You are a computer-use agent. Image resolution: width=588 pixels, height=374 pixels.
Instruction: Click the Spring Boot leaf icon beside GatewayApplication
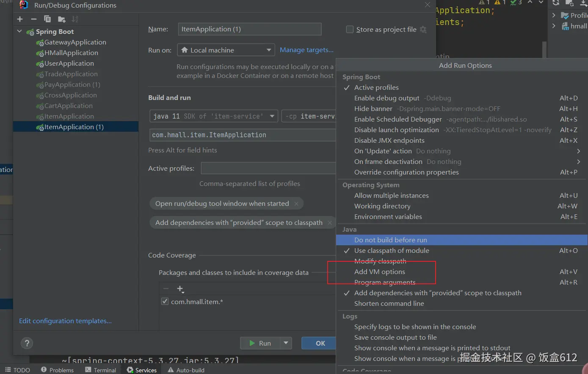pyautogui.click(x=40, y=43)
